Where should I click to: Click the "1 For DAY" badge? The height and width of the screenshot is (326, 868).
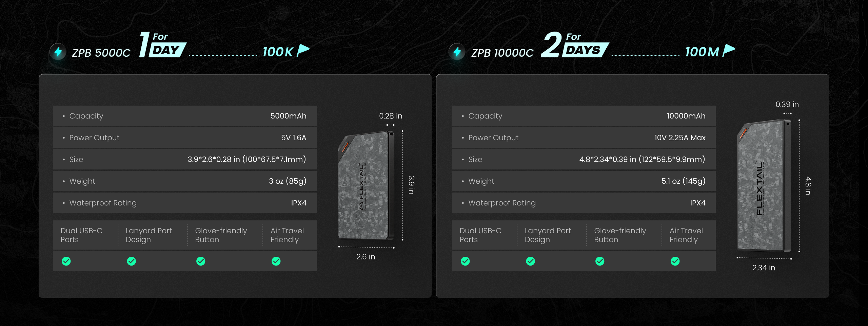pyautogui.click(x=163, y=45)
